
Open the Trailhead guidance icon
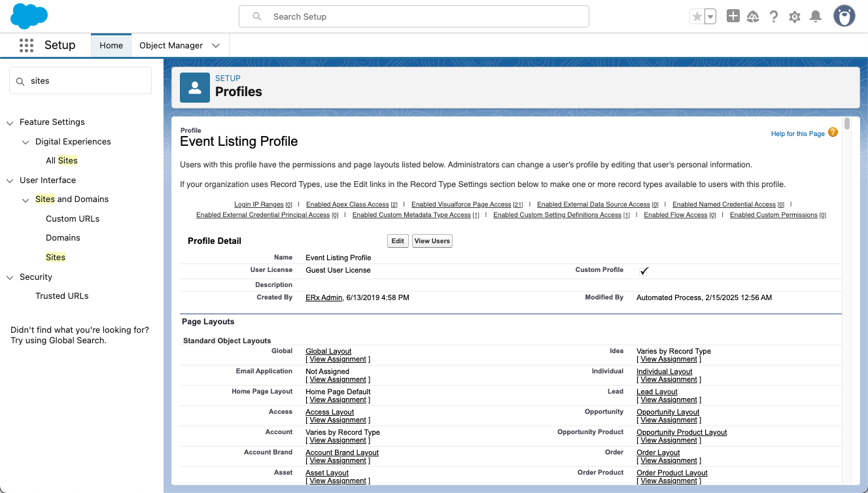(x=753, y=17)
